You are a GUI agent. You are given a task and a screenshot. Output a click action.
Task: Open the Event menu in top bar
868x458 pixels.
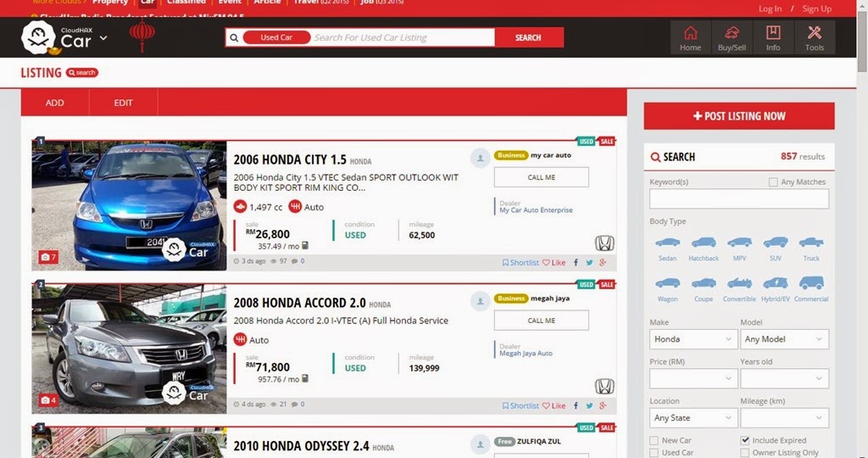tap(230, 3)
